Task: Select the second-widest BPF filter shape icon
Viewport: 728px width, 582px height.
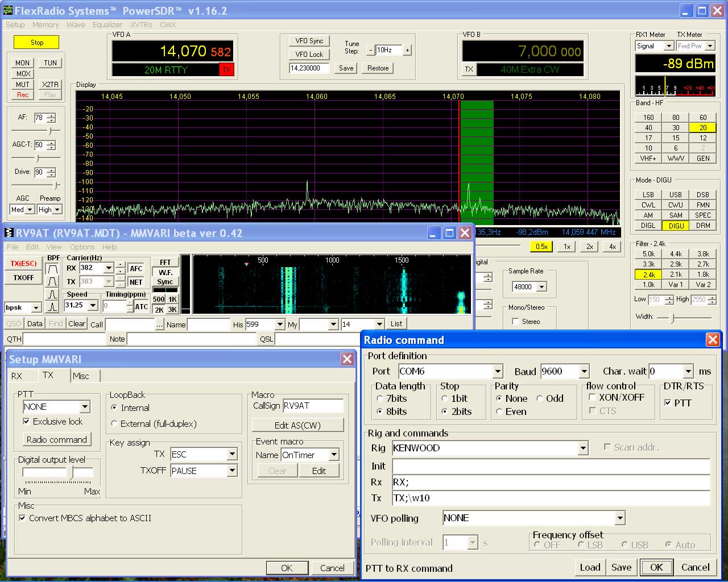Action: (52, 281)
